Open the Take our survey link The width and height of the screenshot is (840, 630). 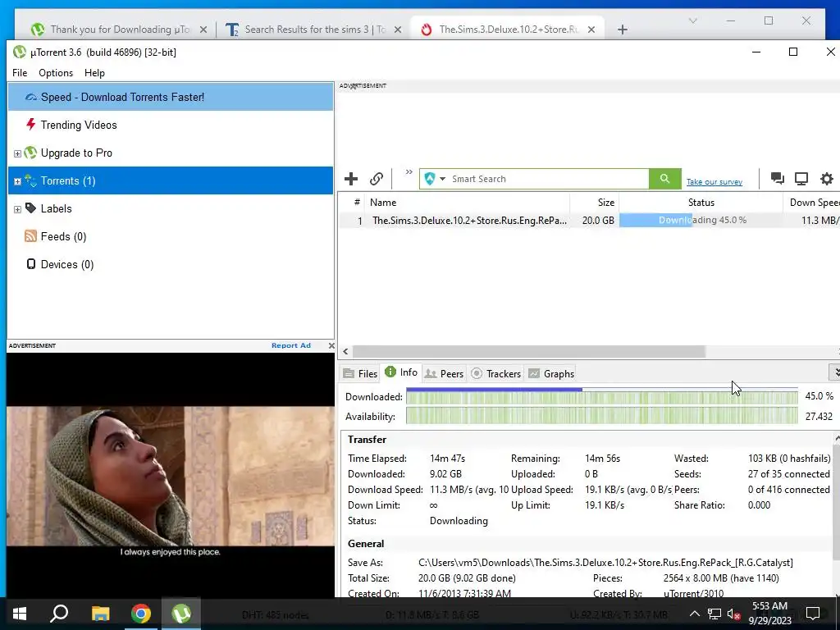point(714,182)
